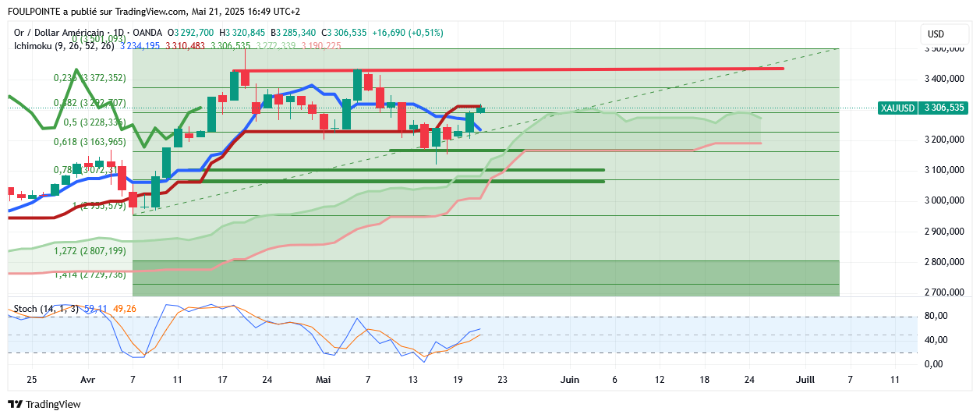980x418 pixels.
Task: Click the 3 400,000 price axis label
Action: (x=945, y=79)
